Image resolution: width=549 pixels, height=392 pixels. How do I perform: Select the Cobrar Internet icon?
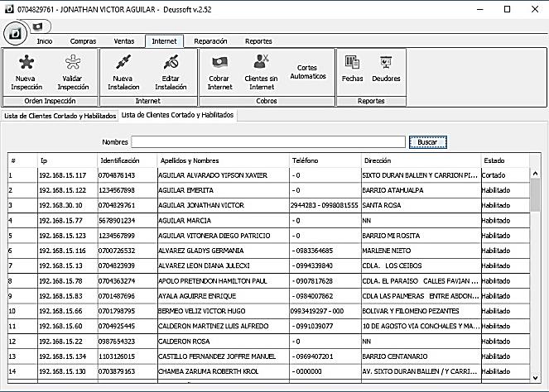click(x=220, y=71)
